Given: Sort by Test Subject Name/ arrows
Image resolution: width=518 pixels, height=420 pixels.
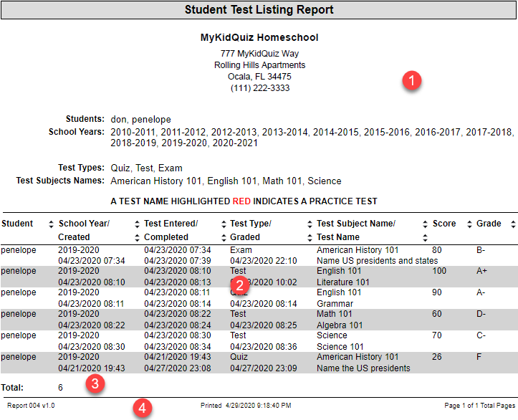Looking at the screenshot, I should click(x=425, y=224).
